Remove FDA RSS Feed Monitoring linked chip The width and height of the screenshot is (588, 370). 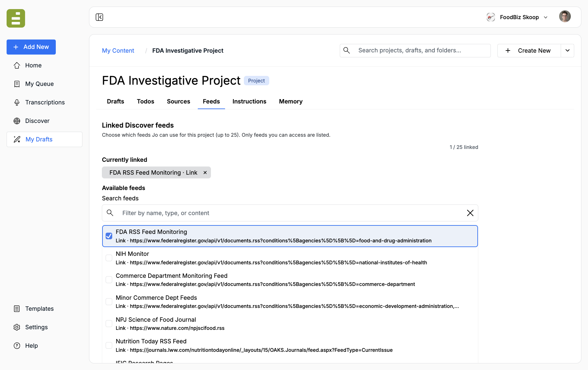point(205,172)
